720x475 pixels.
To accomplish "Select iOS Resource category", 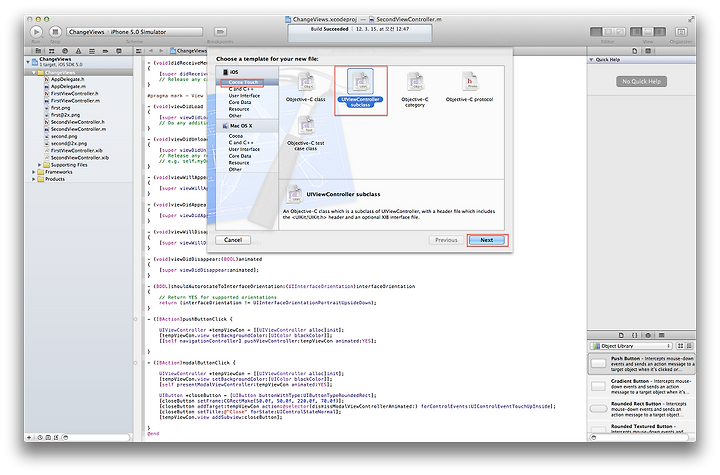I will coord(239,109).
